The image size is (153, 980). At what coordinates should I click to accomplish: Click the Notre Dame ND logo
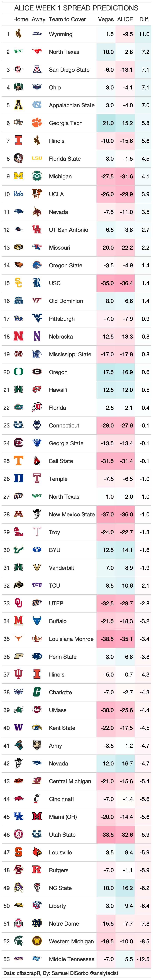[37, 923]
